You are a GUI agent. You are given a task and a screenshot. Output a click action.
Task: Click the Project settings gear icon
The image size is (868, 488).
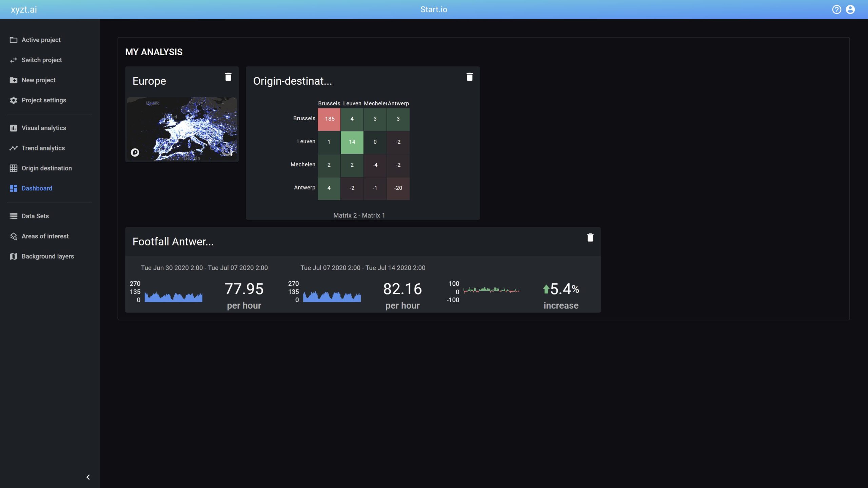(x=14, y=100)
